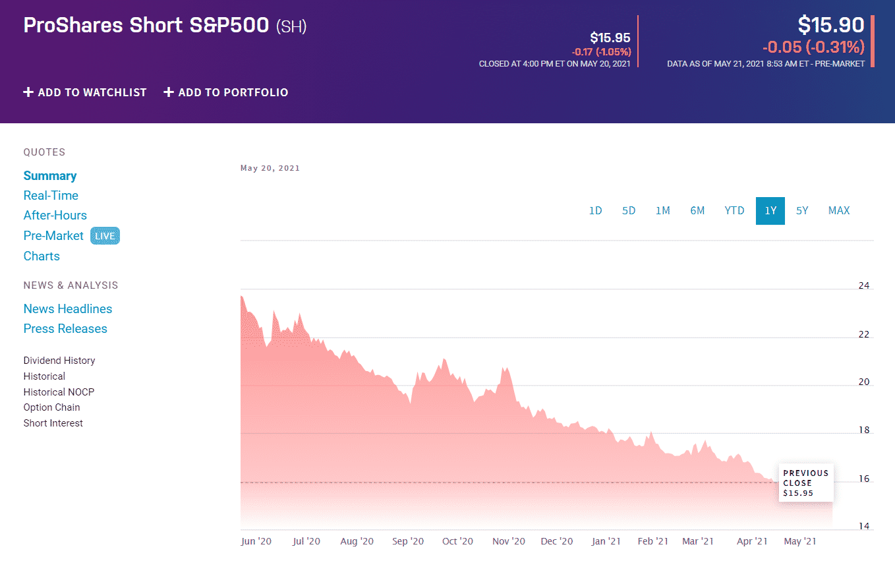Click the 14 y-axis value
The height and width of the screenshot is (588, 895).
click(864, 526)
